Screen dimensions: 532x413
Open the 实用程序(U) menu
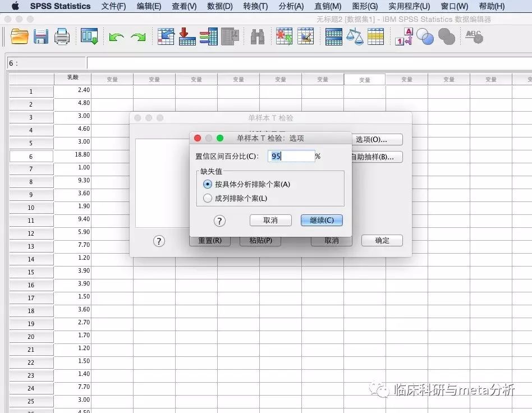pos(409,6)
